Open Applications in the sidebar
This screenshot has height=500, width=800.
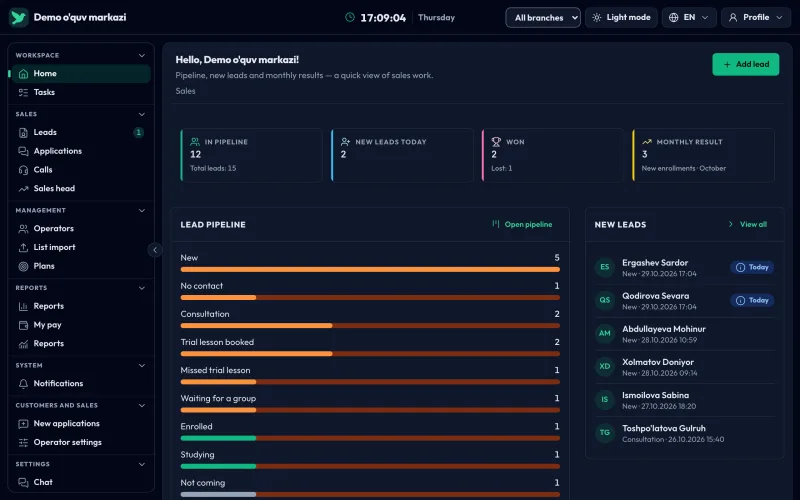point(81,152)
